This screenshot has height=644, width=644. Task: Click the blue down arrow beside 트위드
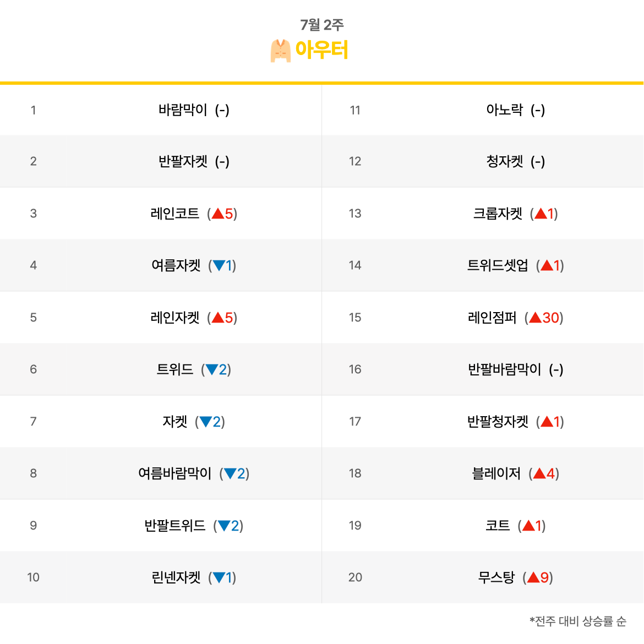click(x=212, y=370)
